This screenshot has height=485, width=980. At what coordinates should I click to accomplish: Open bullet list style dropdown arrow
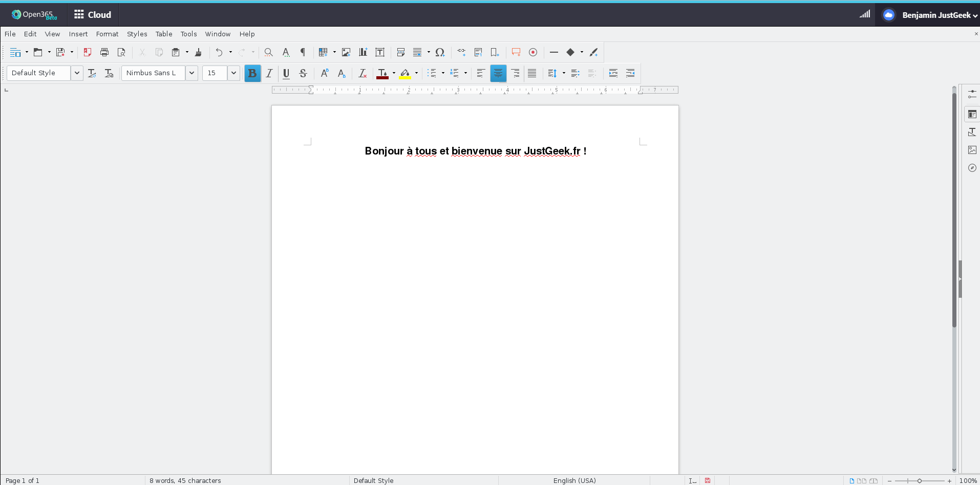pos(443,73)
